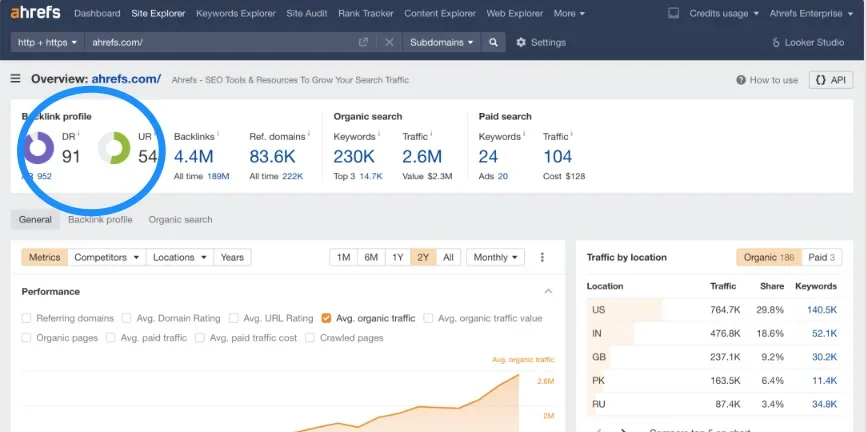The height and width of the screenshot is (432, 866).
Task: Switch to the Organic search tab
Action: tap(180, 219)
